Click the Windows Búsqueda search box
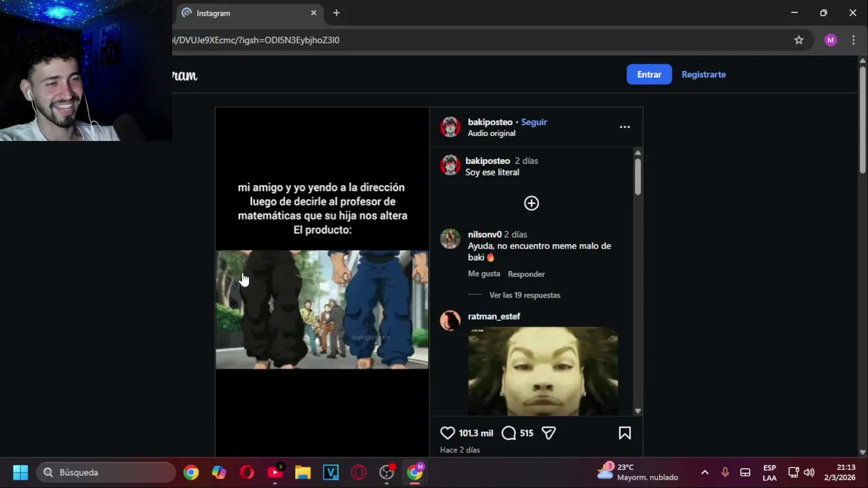 pyautogui.click(x=106, y=472)
